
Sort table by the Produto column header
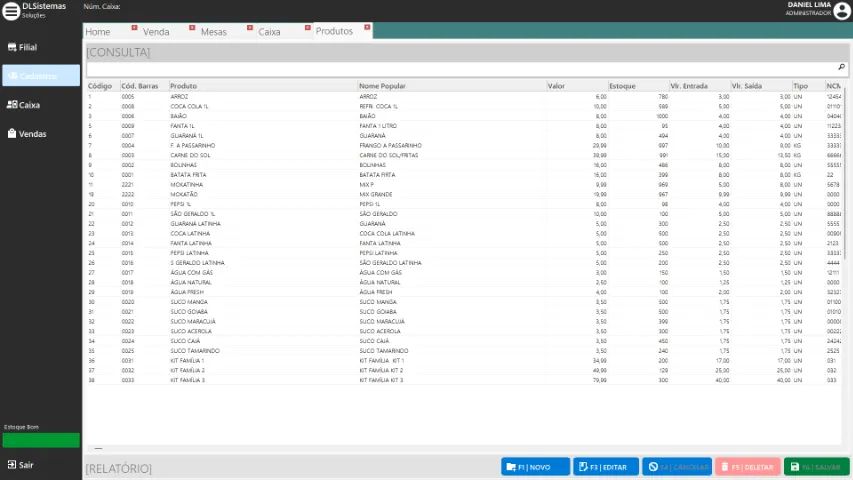click(184, 86)
